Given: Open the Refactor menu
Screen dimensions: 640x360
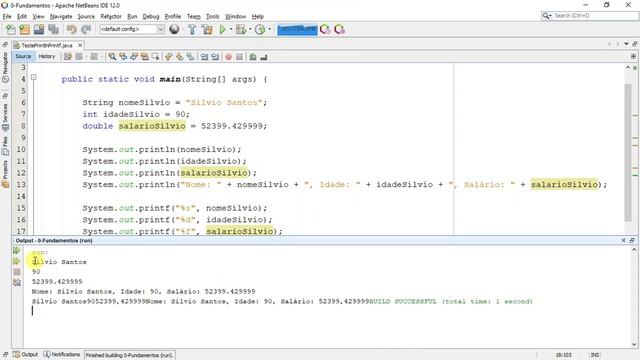Looking at the screenshot, I should coord(111,16).
